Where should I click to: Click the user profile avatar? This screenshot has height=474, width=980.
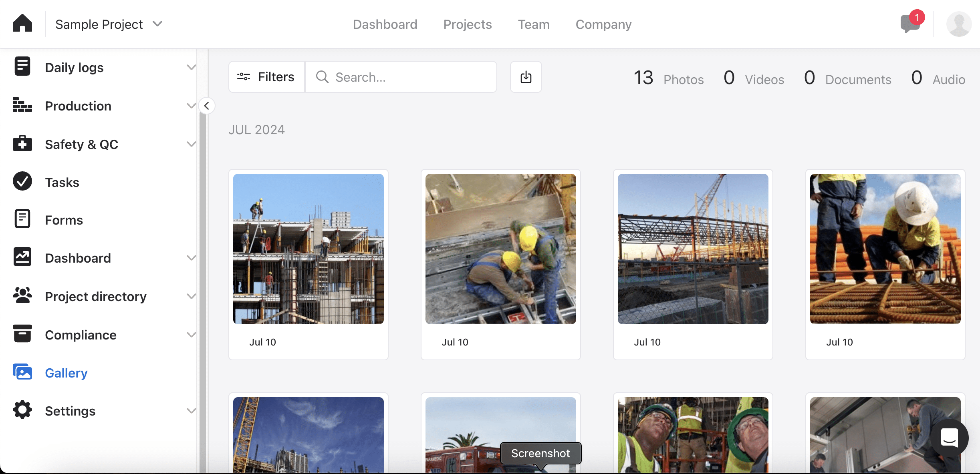click(959, 24)
